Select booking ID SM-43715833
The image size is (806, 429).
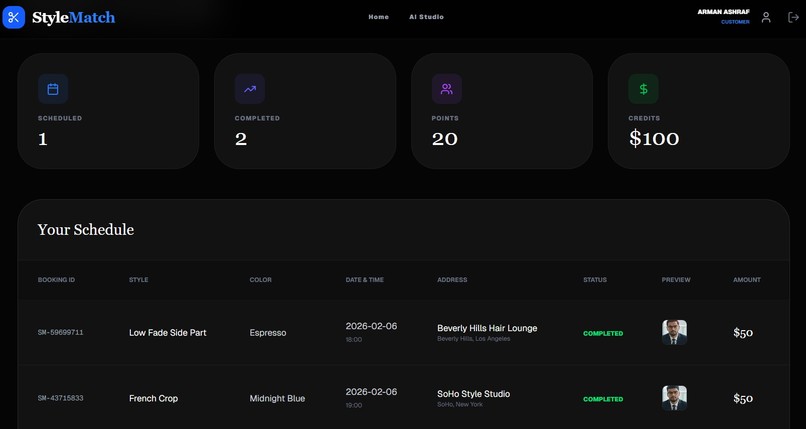click(x=61, y=398)
